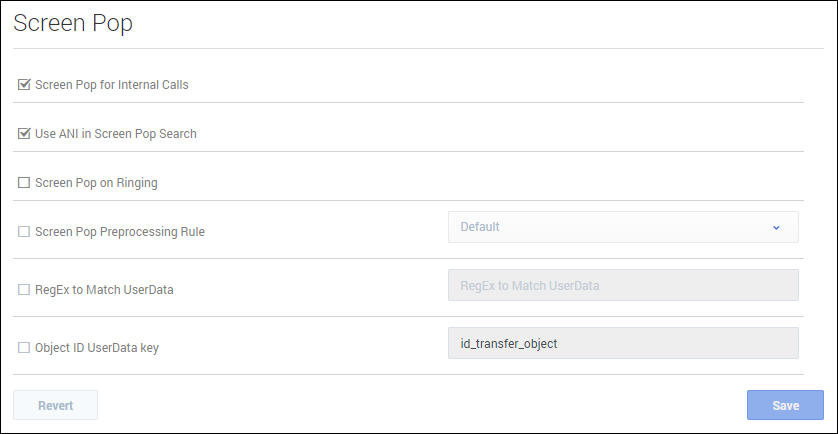Click the 'Object ID UserData key' label text

click(x=97, y=348)
